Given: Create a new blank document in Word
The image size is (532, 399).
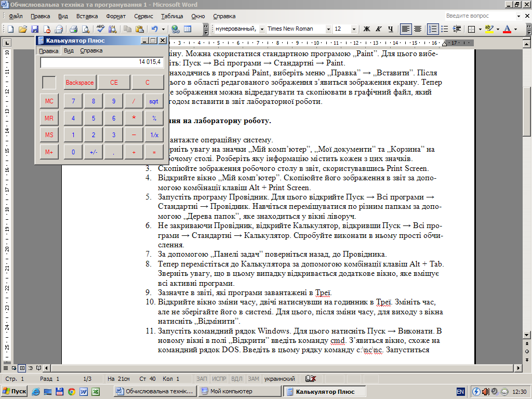Looking at the screenshot, I should coord(10,29).
